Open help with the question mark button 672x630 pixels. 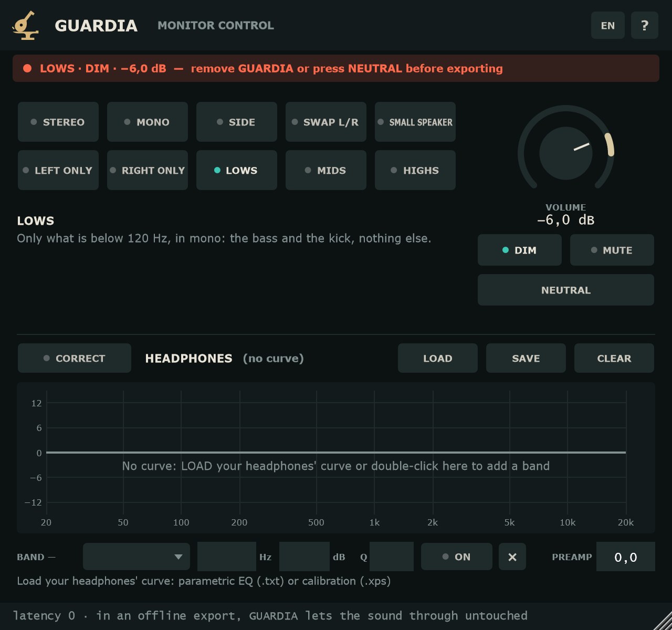[645, 25]
